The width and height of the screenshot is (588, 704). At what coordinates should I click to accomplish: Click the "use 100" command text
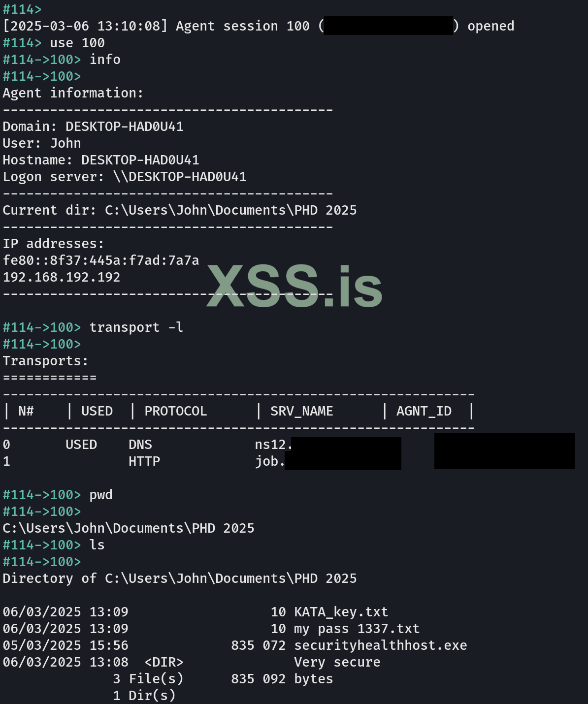77,43
